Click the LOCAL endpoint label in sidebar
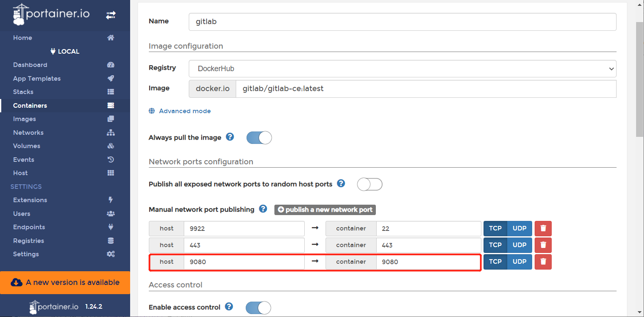 point(65,52)
